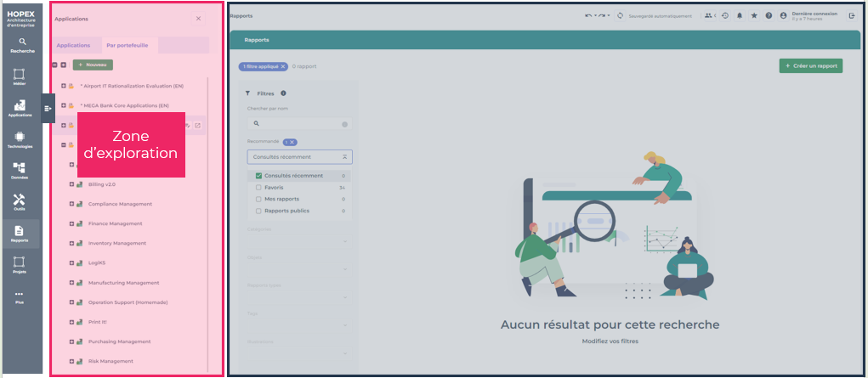868x378 pixels.
Task: Click the Créer un rapport button
Action: pos(810,65)
